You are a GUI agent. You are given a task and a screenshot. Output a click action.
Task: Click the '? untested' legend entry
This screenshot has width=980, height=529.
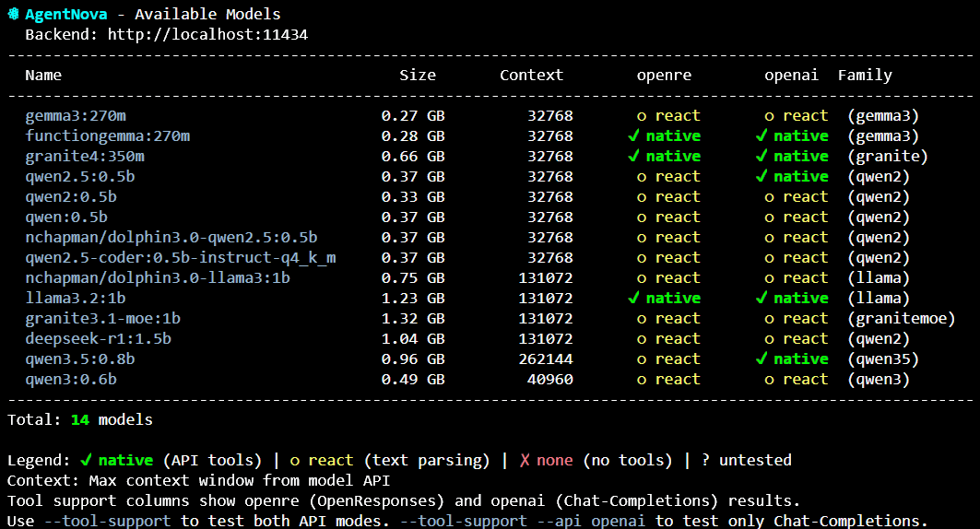[x=746, y=460]
